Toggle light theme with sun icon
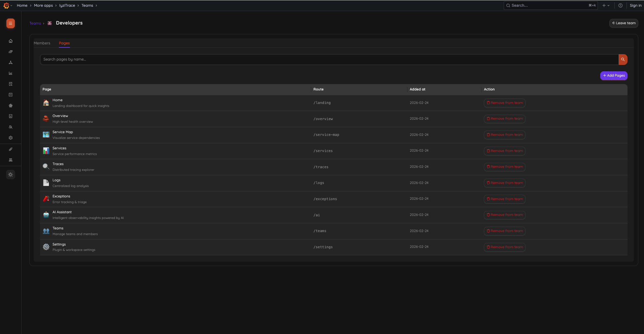The image size is (644, 334). click(x=10, y=175)
